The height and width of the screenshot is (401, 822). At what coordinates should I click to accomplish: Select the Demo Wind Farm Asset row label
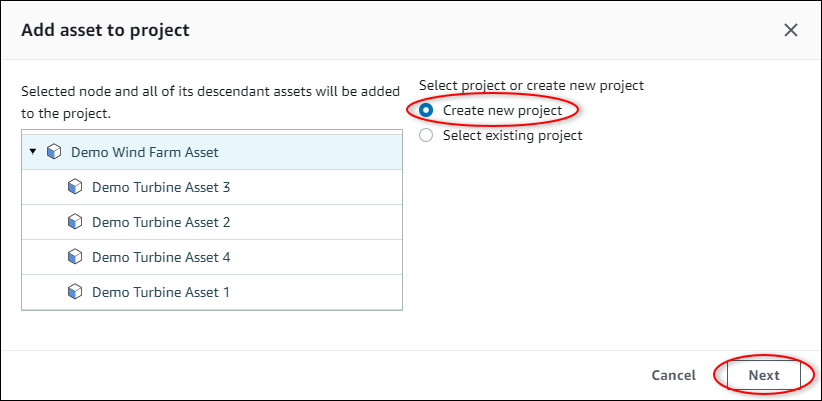point(145,152)
